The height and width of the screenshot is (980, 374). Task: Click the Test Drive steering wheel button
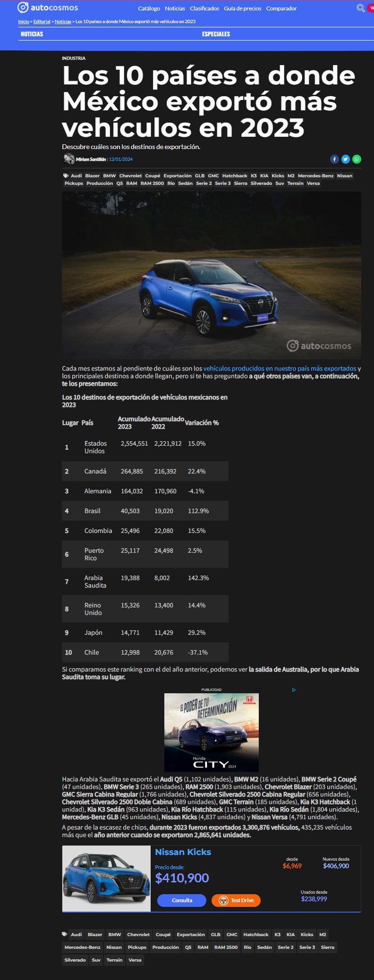pos(236,900)
